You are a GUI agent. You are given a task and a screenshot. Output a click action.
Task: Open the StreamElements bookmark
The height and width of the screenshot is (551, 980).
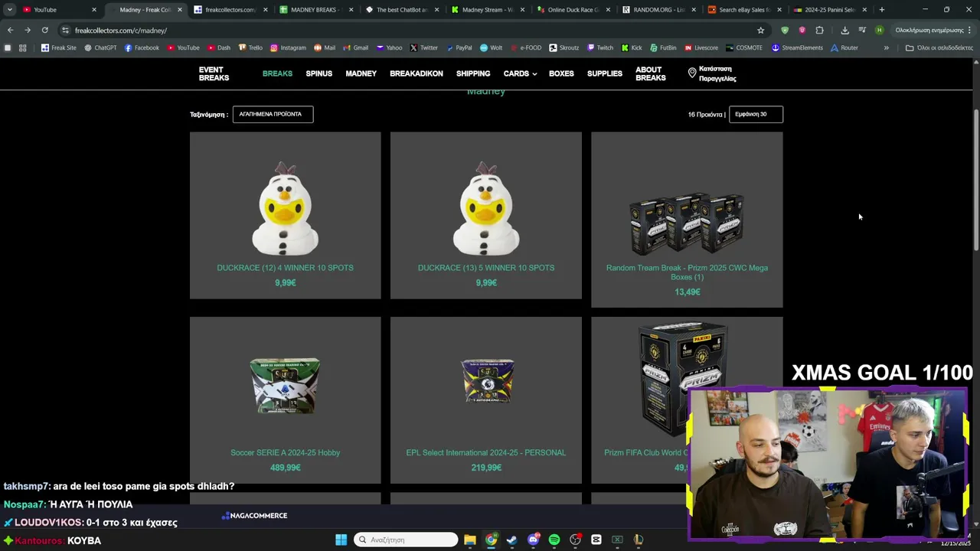click(x=797, y=47)
